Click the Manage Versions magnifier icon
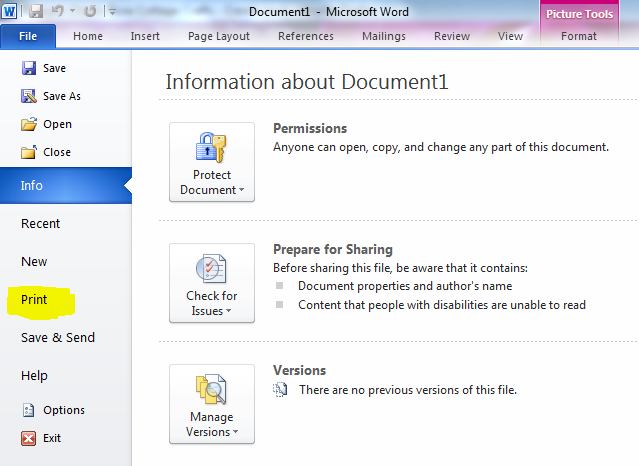Viewport: 639px width, 466px height. pos(211,389)
